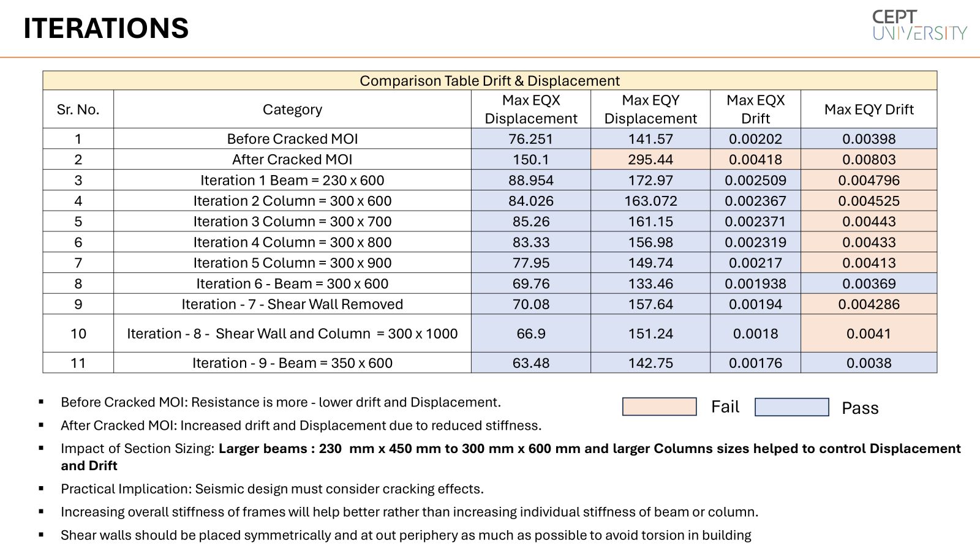Viewport: 980px width, 551px height.
Task: Click the 0.00803 EQY drift cell
Action: pos(869,160)
